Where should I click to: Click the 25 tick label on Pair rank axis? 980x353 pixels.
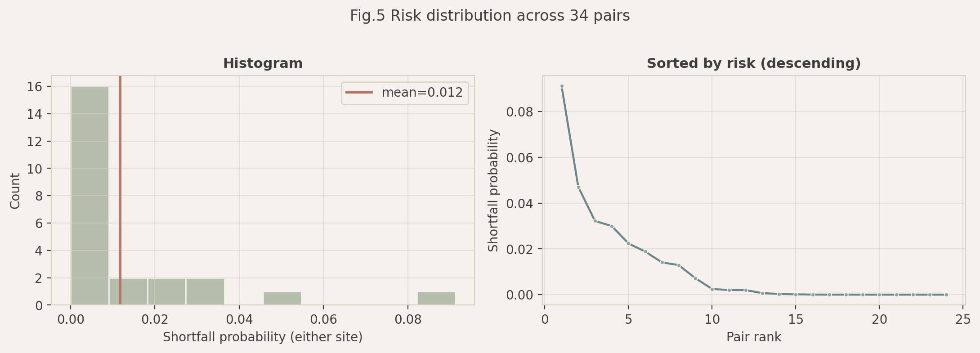click(963, 320)
